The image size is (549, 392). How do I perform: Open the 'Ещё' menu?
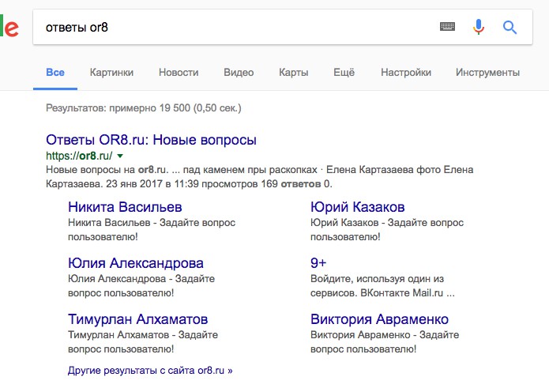344,73
